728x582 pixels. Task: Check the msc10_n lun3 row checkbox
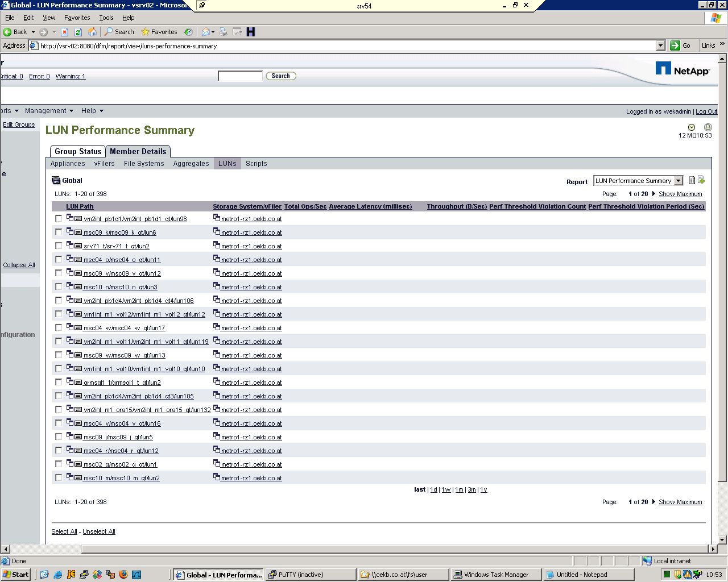59,287
